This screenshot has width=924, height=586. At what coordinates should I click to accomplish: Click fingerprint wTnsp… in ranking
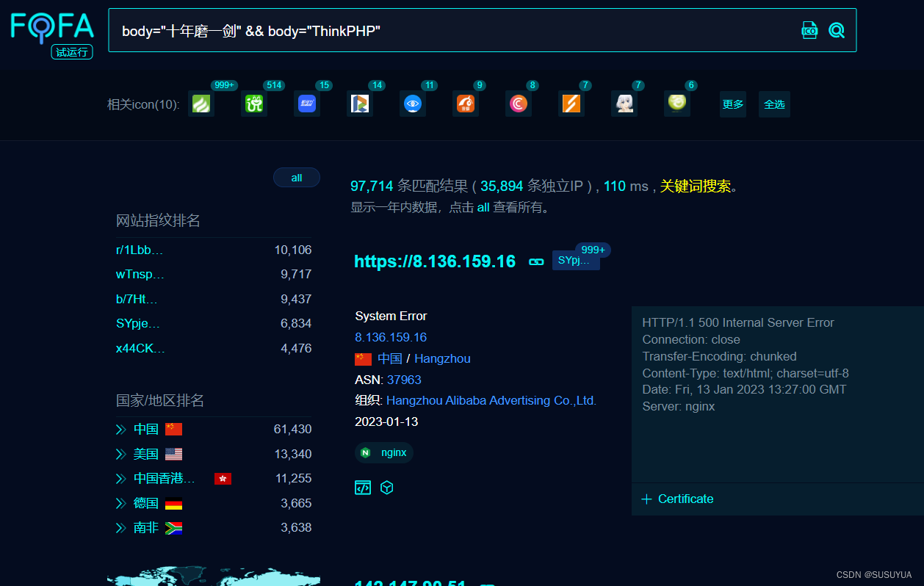click(x=140, y=274)
